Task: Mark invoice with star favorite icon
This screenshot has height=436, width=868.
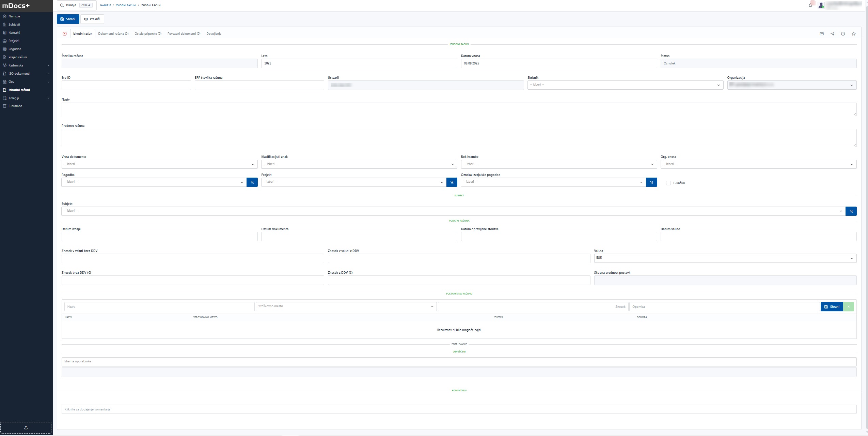Action: tap(853, 34)
